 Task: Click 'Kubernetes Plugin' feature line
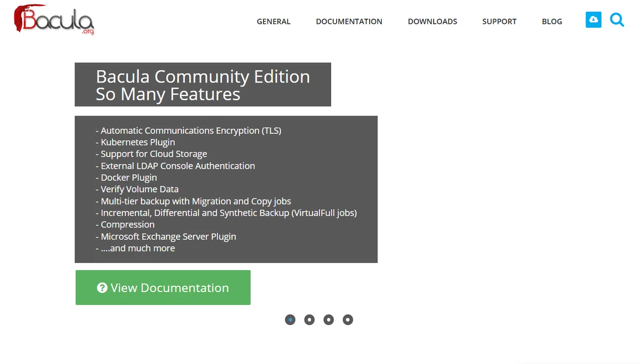point(135,142)
